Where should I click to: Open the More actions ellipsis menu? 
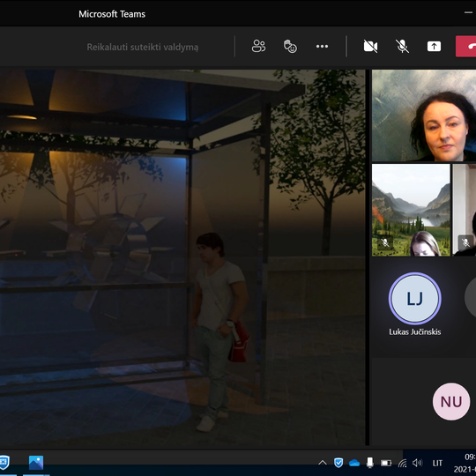[x=322, y=46]
